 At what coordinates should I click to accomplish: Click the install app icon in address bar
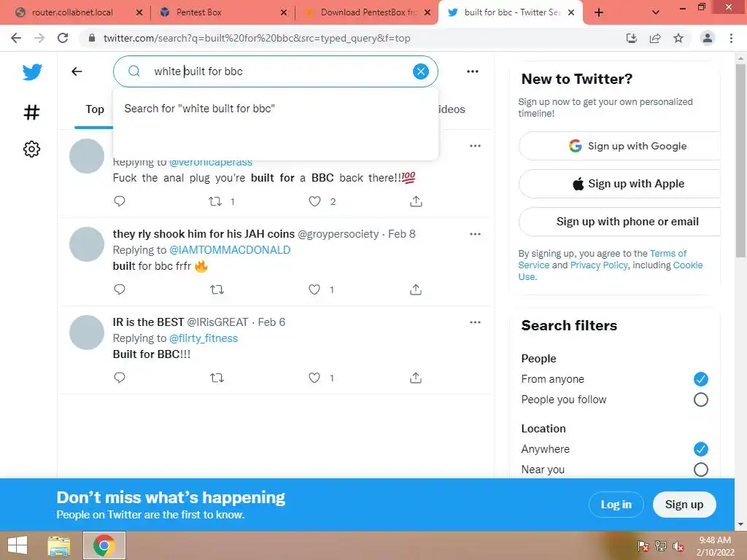(x=632, y=38)
